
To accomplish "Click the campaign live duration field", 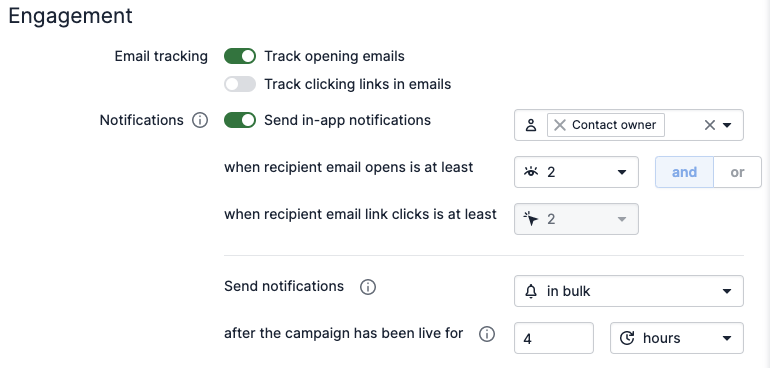I will point(553,338).
